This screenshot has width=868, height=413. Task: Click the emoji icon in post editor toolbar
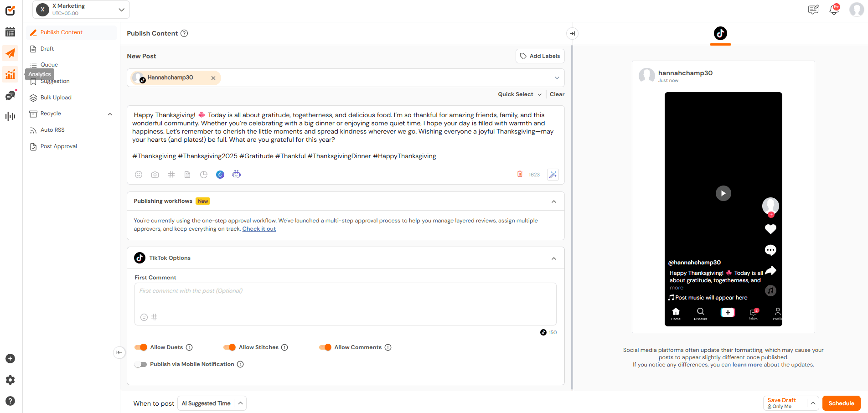coord(139,175)
